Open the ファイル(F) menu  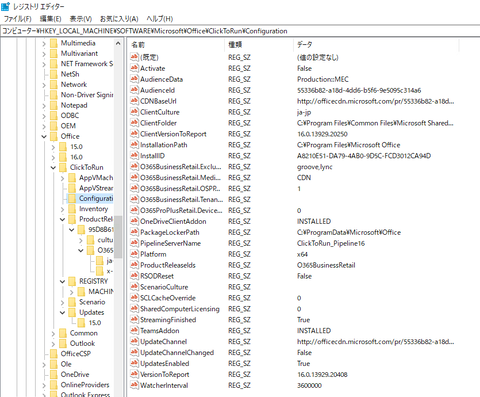(17, 19)
